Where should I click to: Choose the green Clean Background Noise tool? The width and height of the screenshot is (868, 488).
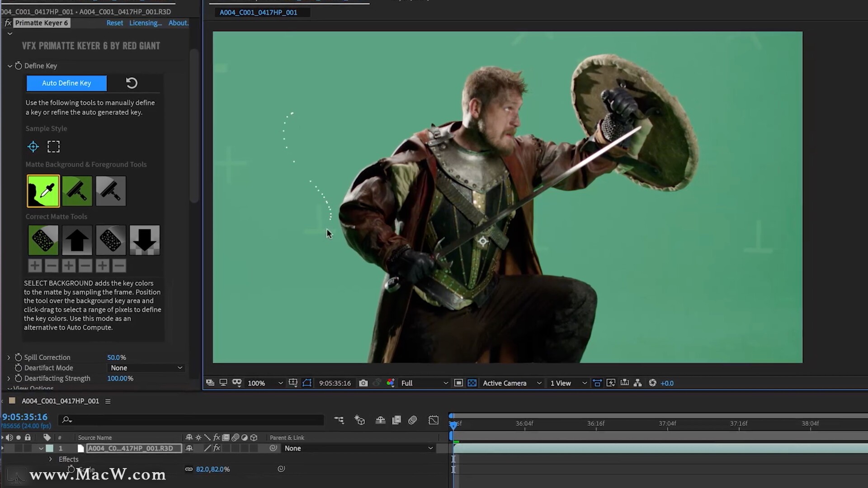click(77, 191)
